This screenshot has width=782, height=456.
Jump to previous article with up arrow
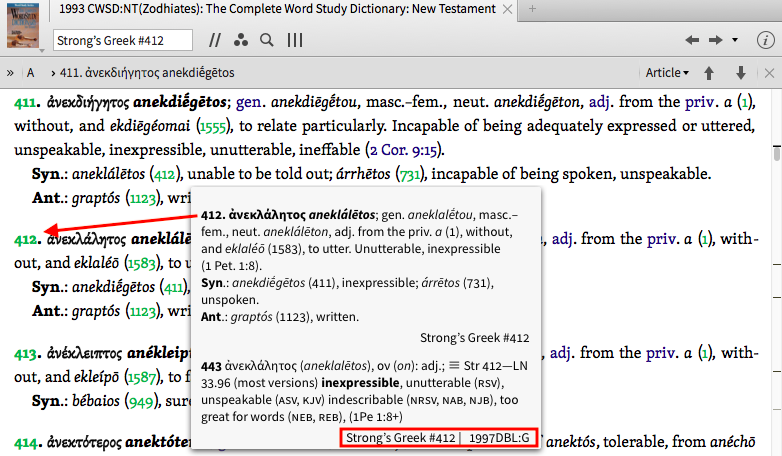710,73
